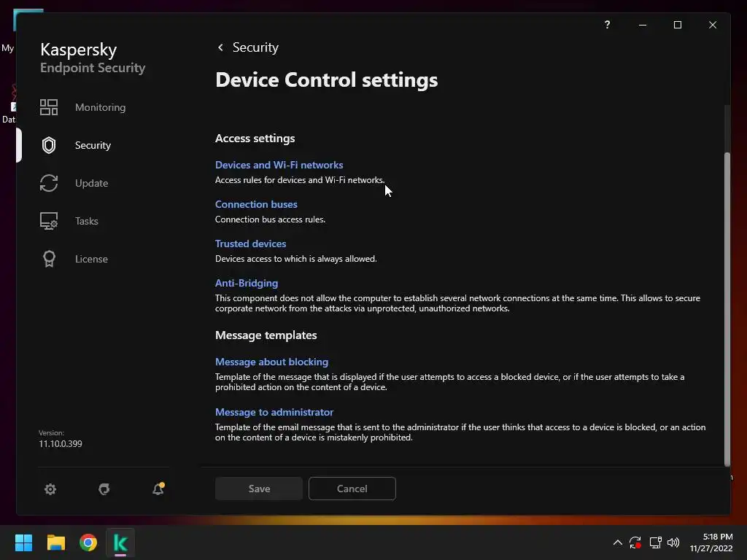747x560 pixels.
Task: Open the Windows Start menu
Action: click(x=23, y=542)
